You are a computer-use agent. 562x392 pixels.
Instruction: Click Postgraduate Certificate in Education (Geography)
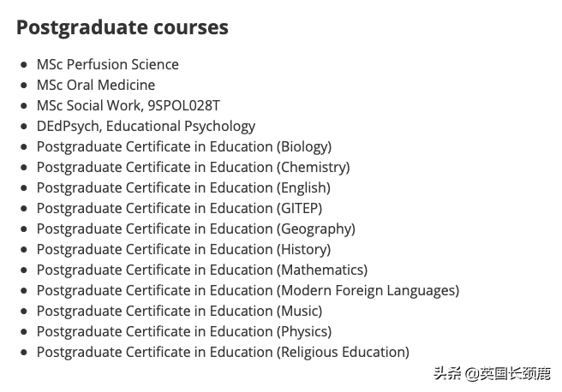coord(195,229)
